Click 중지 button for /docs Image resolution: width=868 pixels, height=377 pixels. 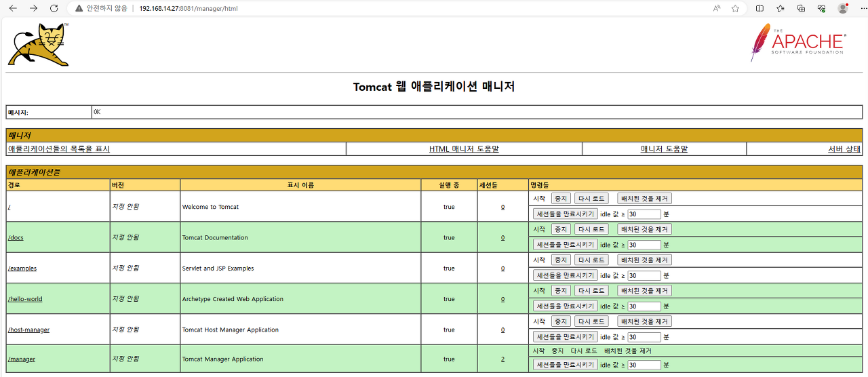click(560, 229)
